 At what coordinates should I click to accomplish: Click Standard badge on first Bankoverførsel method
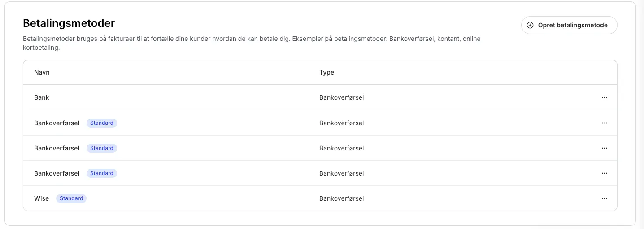(x=102, y=123)
